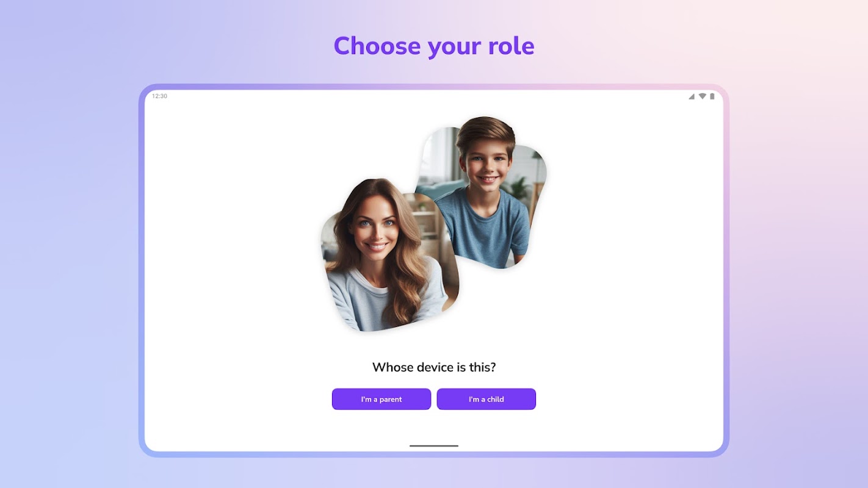
Task: Select the smiling woman's face in photo
Action: (374, 230)
